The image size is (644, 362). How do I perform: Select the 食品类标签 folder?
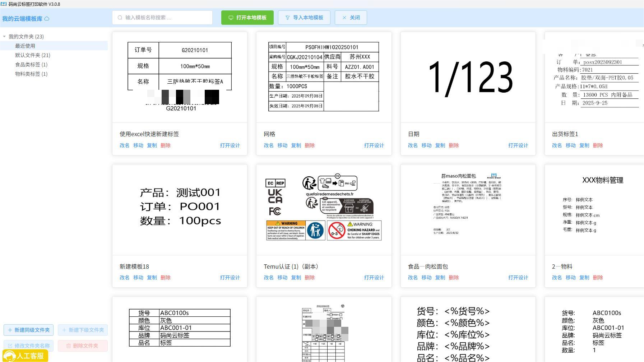tap(31, 65)
